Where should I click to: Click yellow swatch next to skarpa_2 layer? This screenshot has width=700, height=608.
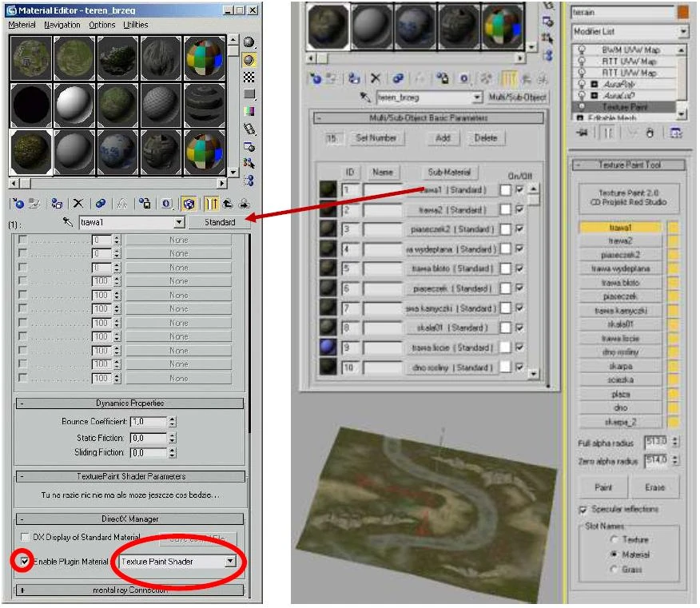[x=673, y=422]
